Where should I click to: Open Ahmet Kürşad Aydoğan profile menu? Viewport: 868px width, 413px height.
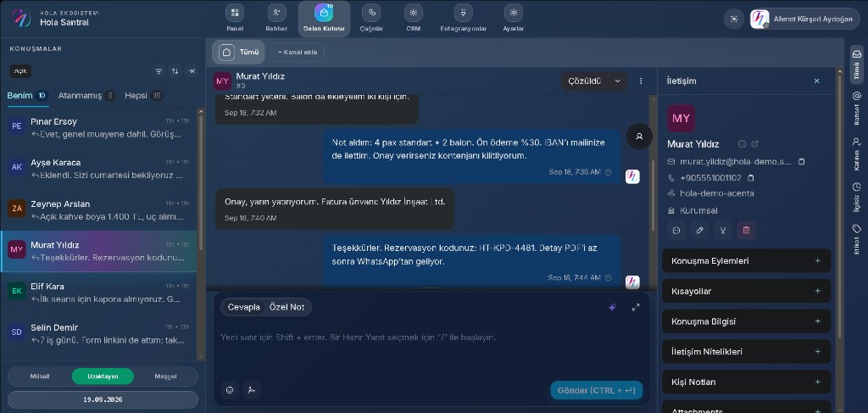coord(804,19)
